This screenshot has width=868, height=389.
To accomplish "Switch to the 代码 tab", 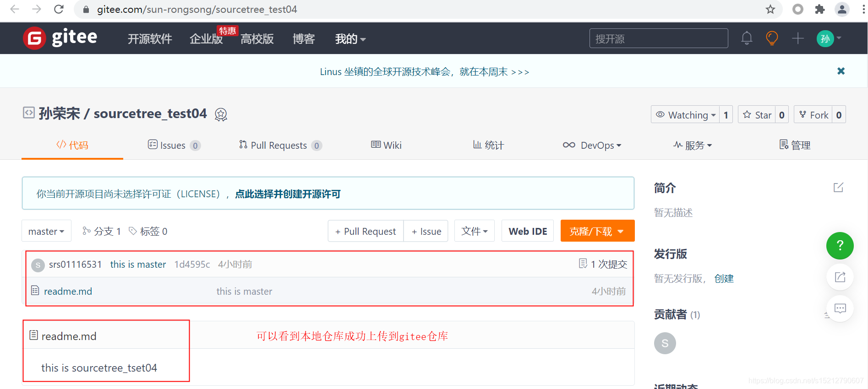I will pos(72,145).
